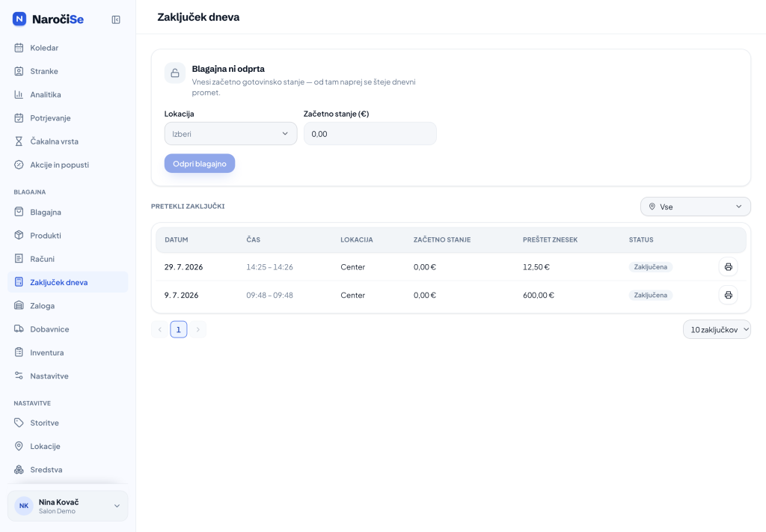766x532 pixels.
Task: Open Čakalna vrsta hourglass icon
Action: tap(19, 141)
